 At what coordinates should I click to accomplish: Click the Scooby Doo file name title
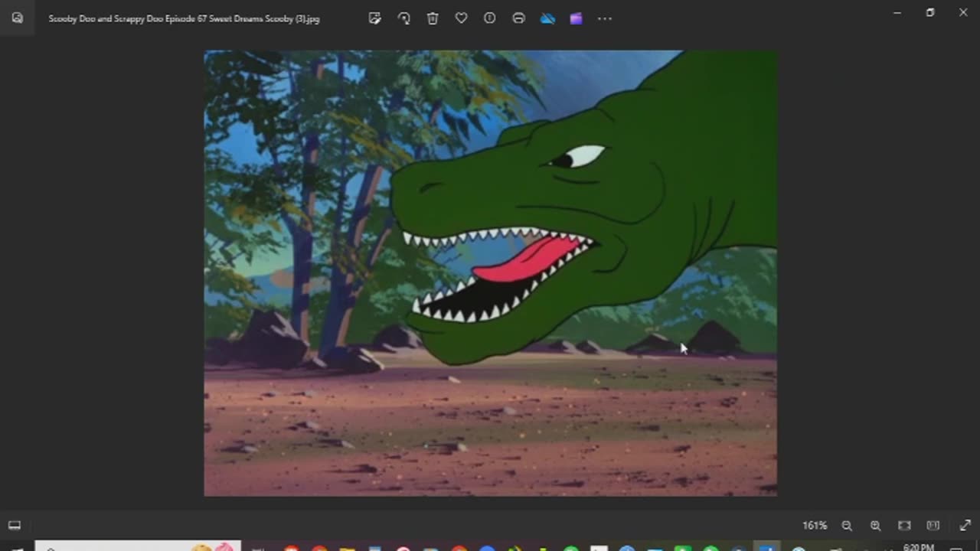pos(184,18)
